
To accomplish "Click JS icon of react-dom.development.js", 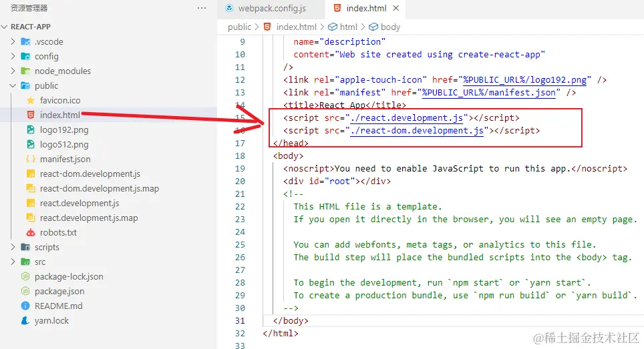I will click(x=30, y=174).
